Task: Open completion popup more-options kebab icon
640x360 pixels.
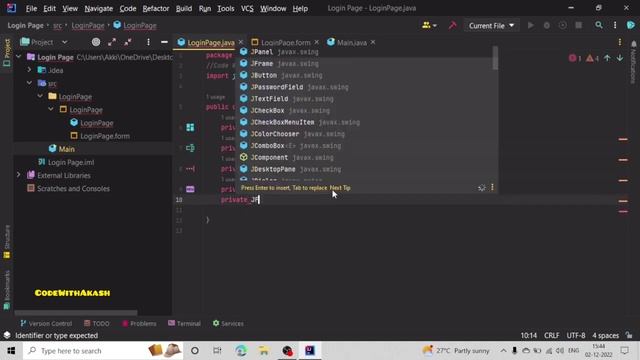Action: (x=492, y=187)
